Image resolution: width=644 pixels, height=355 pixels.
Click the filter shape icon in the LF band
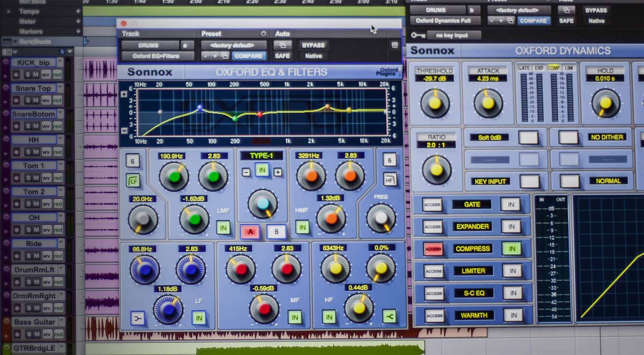coord(138,318)
